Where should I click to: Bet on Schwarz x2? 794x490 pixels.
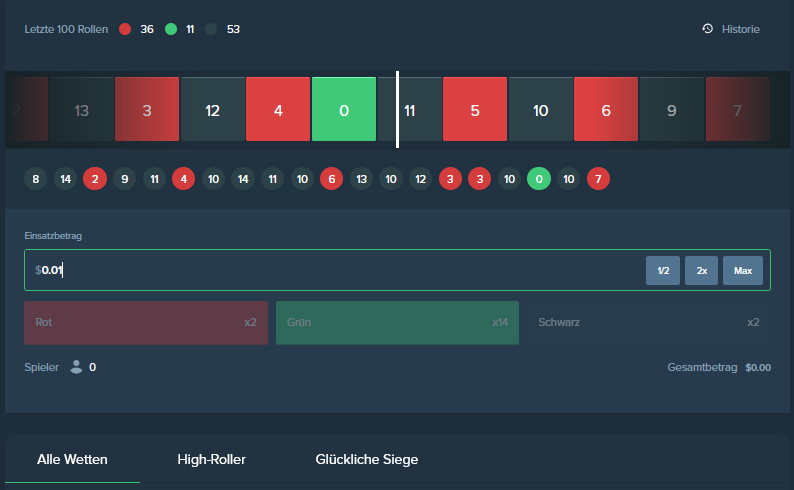pyautogui.click(x=649, y=323)
